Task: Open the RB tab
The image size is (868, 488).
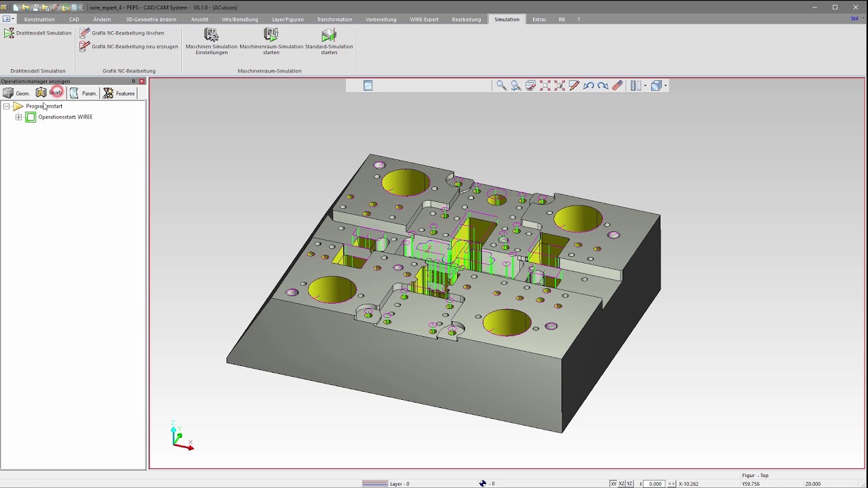Action: (x=561, y=20)
